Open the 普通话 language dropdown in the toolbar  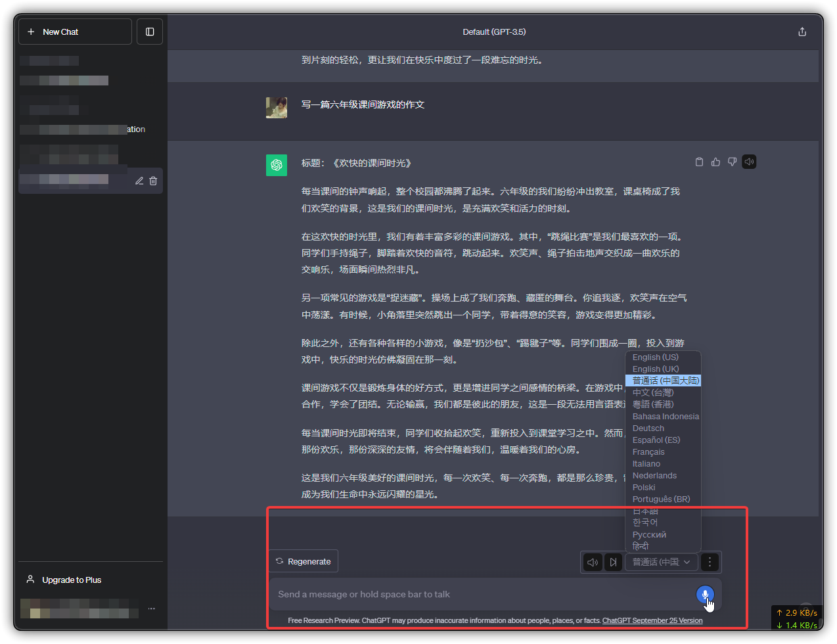tap(661, 562)
